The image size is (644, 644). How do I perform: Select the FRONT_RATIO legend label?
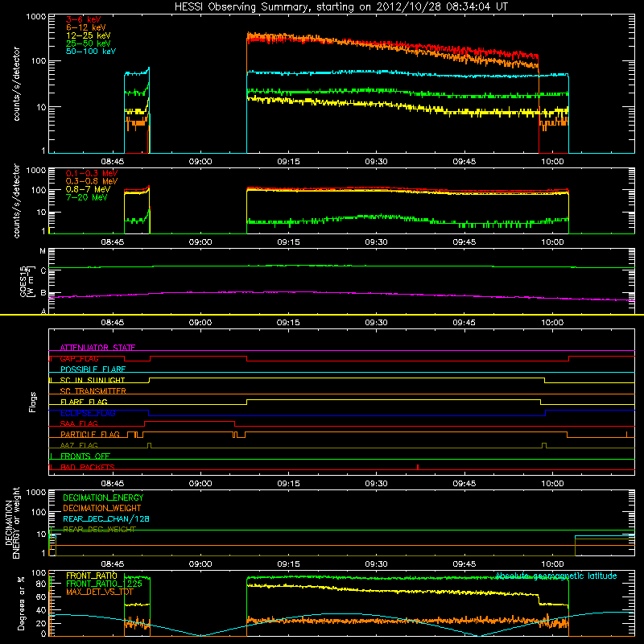pos(92,576)
